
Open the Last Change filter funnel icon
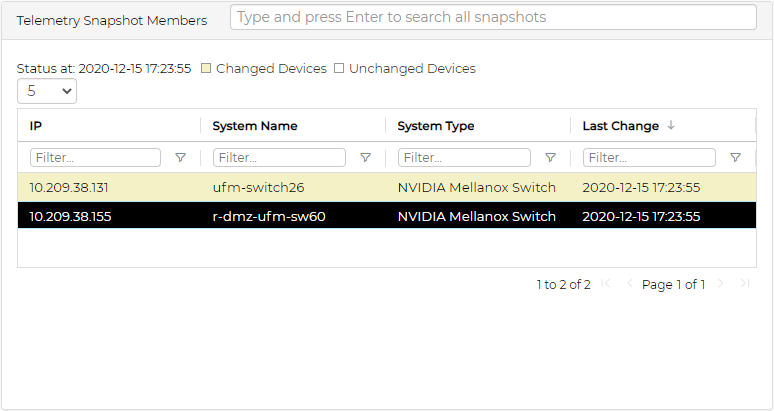pyautogui.click(x=735, y=158)
